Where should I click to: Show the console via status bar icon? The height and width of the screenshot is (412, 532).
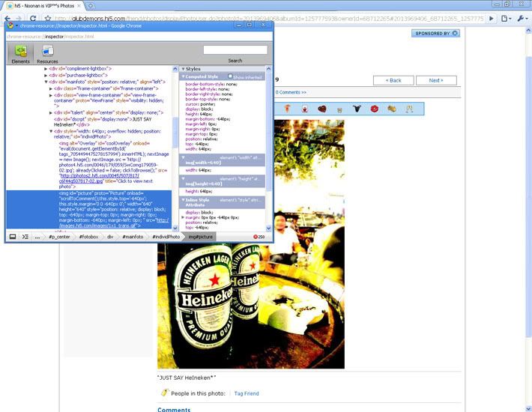tap(25, 237)
